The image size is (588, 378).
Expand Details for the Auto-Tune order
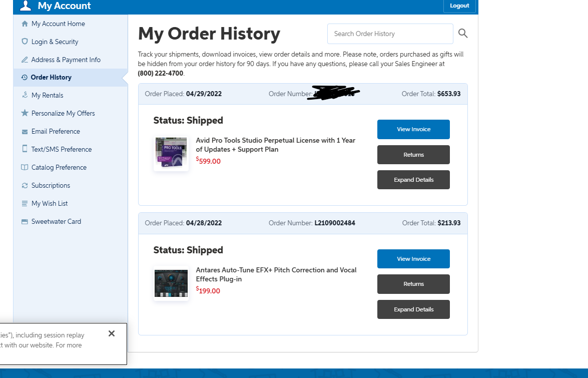(x=413, y=309)
